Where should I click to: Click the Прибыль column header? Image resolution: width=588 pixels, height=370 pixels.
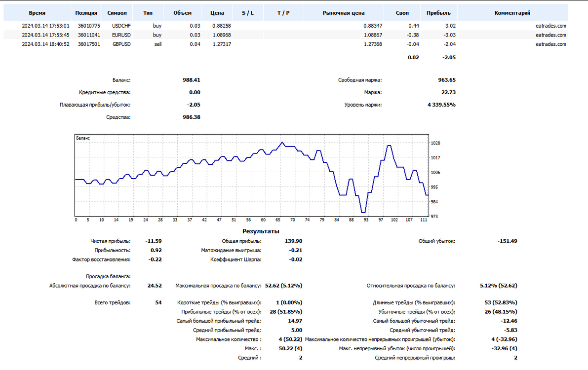[x=438, y=13]
